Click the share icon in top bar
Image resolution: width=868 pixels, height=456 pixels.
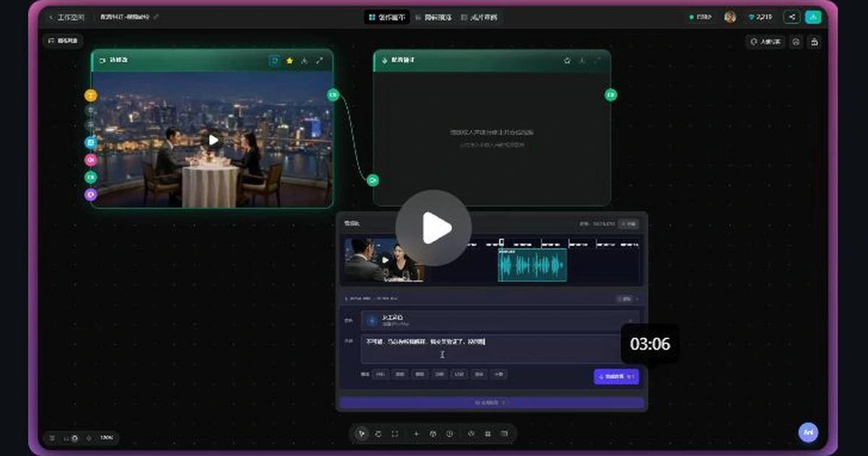pos(792,17)
